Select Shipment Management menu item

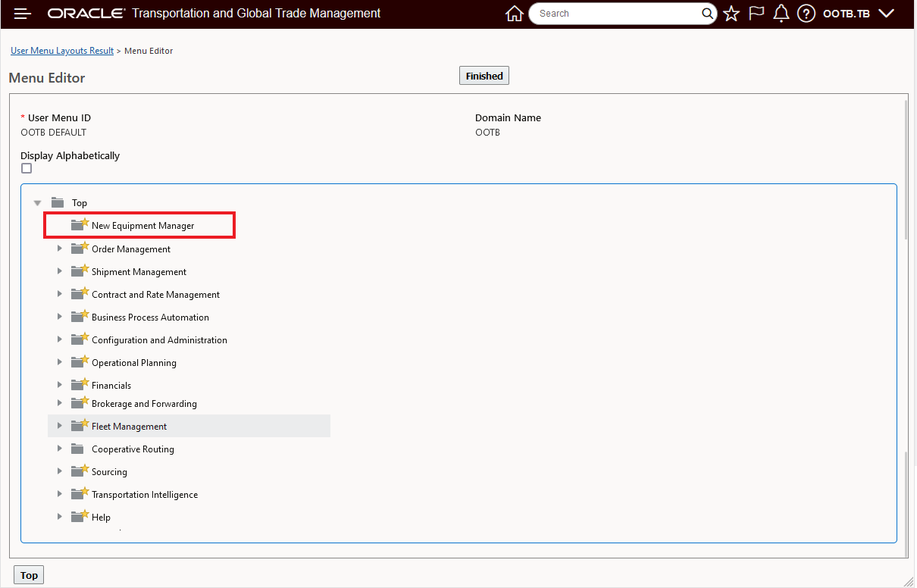[139, 272]
